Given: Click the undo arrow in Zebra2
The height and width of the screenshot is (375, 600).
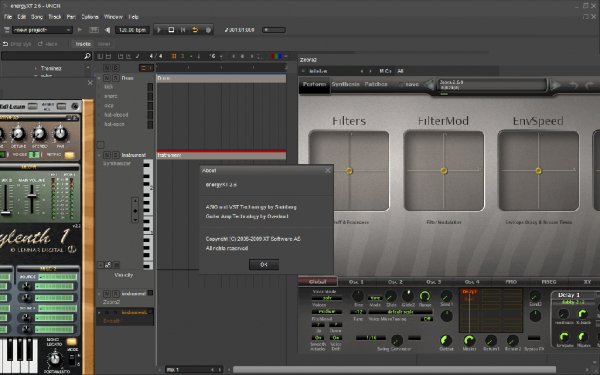Looking at the screenshot, I should (573, 85).
